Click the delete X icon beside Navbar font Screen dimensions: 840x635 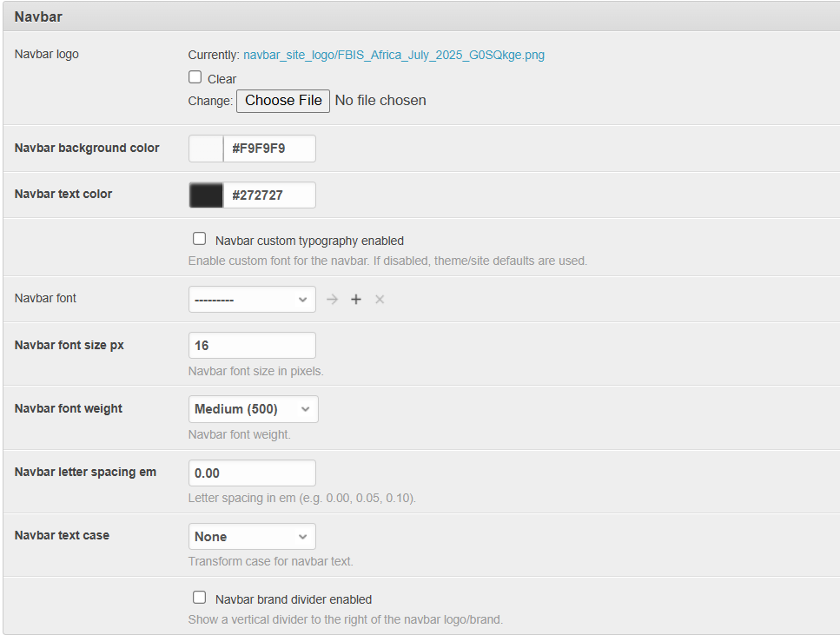(x=379, y=300)
